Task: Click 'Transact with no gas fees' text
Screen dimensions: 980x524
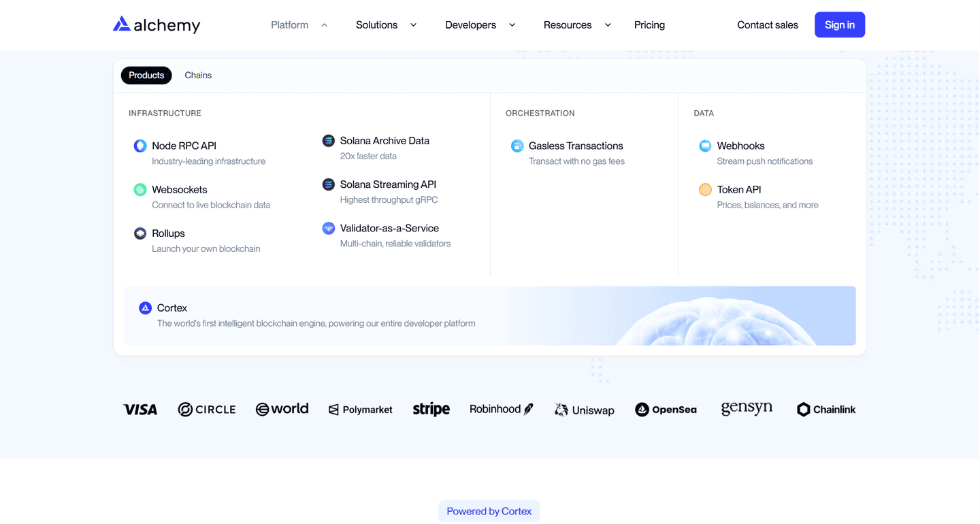Action: (577, 161)
